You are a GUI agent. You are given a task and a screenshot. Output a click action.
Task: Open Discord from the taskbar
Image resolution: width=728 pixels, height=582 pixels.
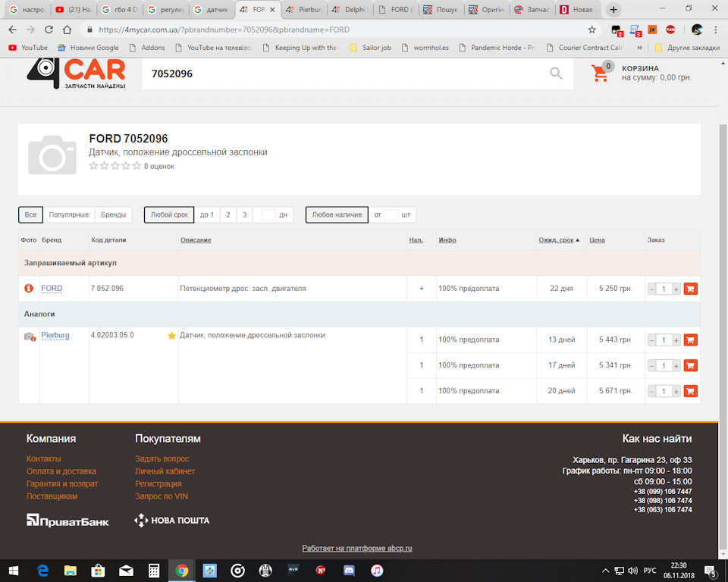pos(349,571)
